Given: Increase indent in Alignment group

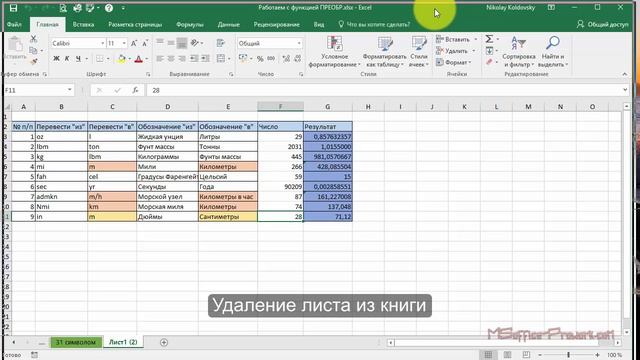Looking at the screenshot, I should pos(205,59).
